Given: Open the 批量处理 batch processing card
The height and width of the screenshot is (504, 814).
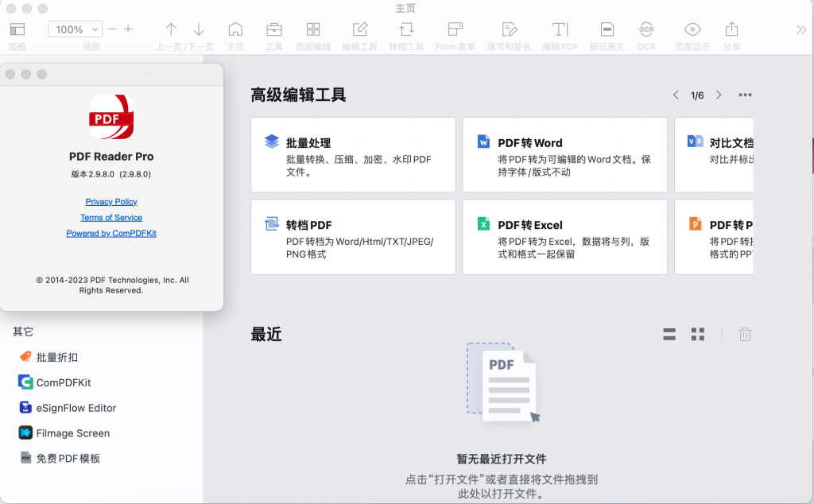Looking at the screenshot, I should point(353,155).
